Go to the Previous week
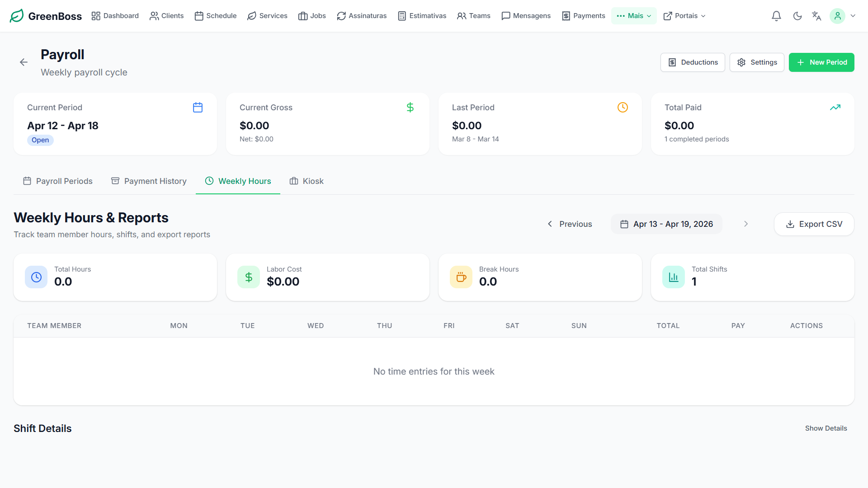The height and width of the screenshot is (488, 868). click(x=570, y=224)
